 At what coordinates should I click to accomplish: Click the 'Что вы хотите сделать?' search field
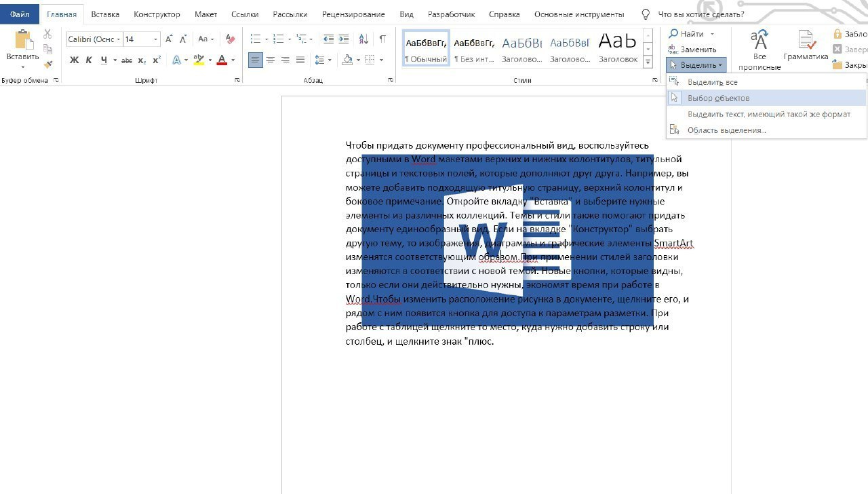(701, 14)
